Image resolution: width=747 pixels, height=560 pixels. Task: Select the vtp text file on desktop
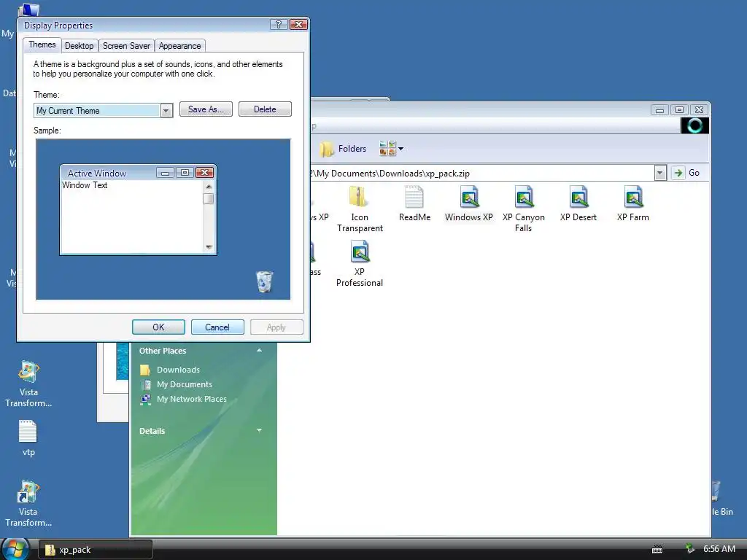click(x=28, y=438)
